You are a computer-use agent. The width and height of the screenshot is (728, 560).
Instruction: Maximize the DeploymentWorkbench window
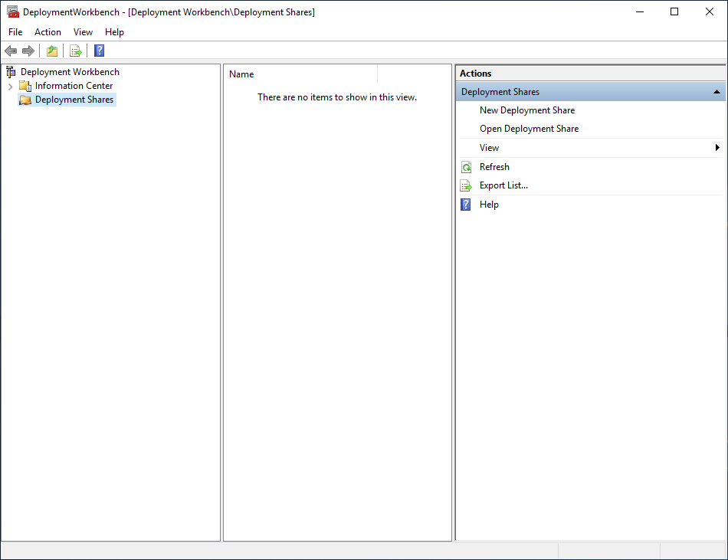pos(674,11)
